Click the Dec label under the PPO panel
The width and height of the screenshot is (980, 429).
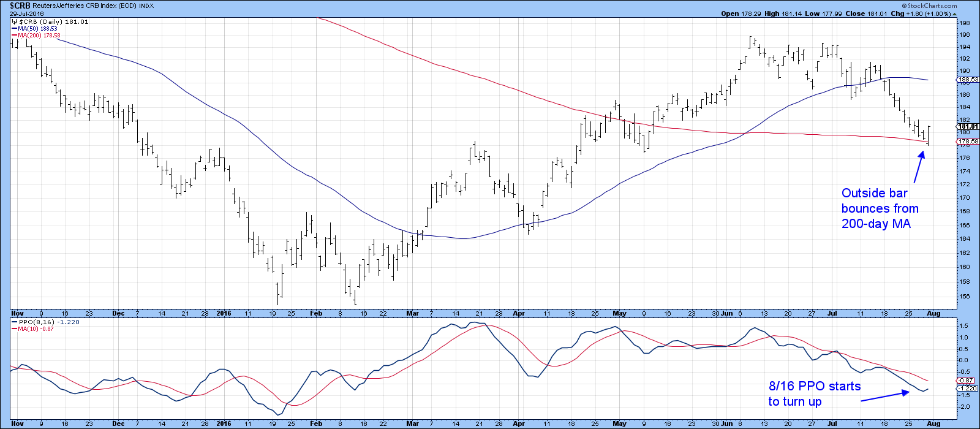point(118,423)
